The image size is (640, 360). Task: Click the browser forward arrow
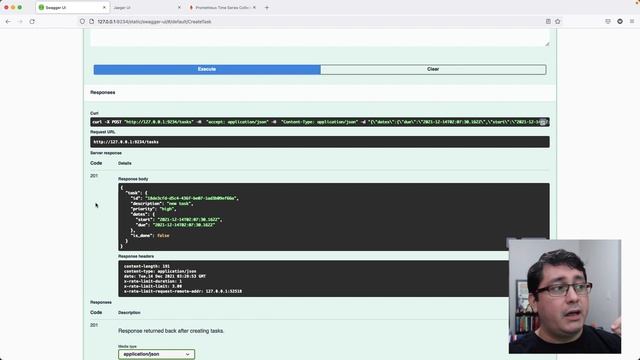pyautogui.click(x=20, y=21)
